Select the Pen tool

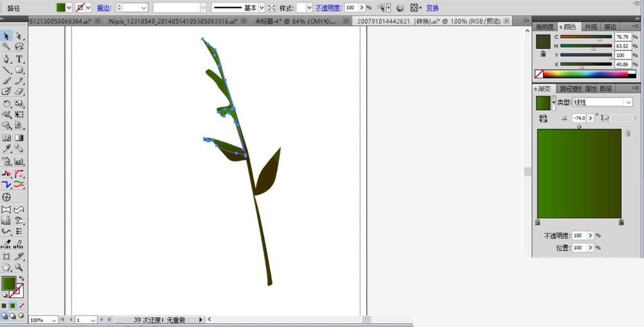(6, 59)
